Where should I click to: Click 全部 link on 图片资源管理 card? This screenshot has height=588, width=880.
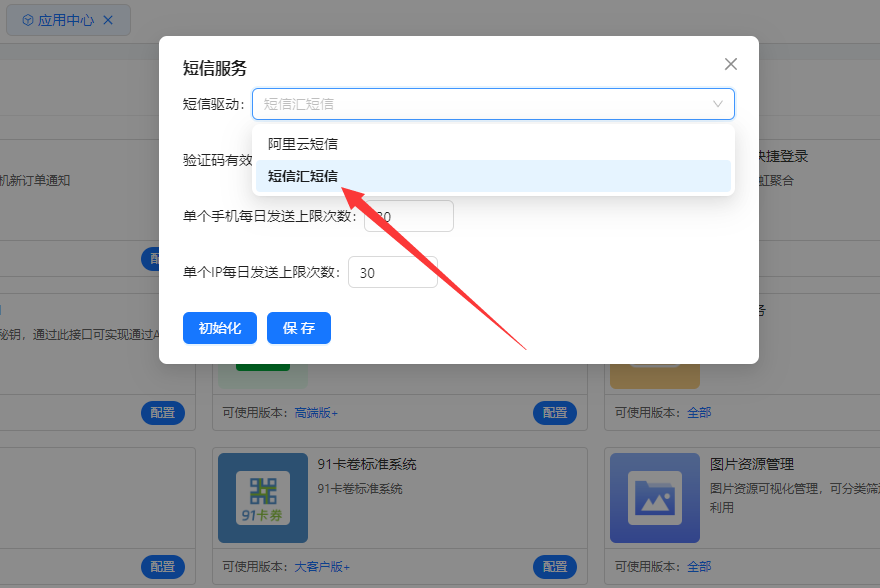click(x=700, y=566)
